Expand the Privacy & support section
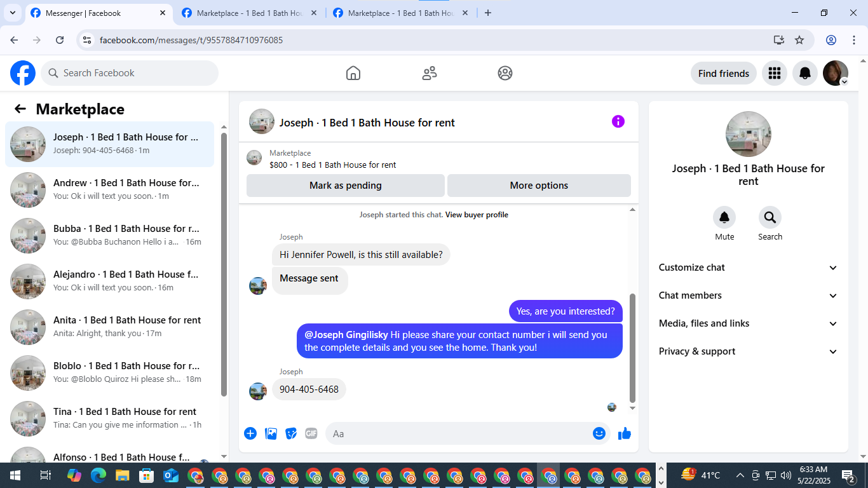Screen dimensions: 868x488 [x=749, y=351]
